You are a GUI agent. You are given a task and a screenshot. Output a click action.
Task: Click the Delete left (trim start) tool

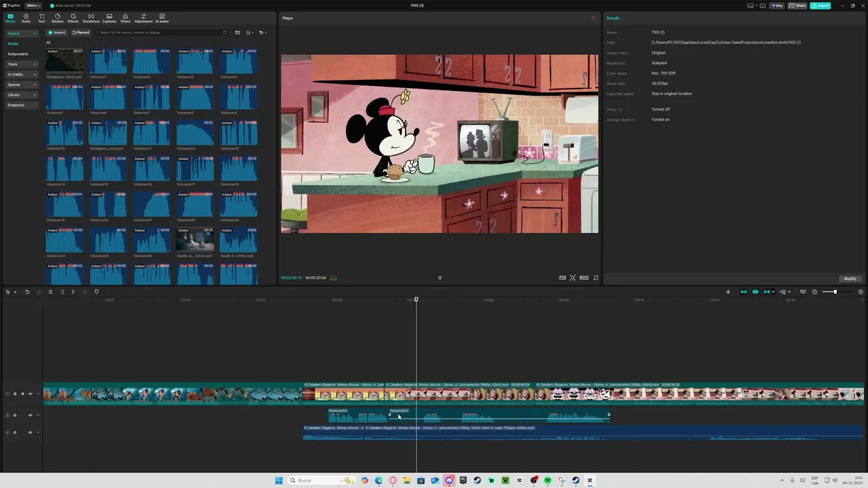click(62, 291)
